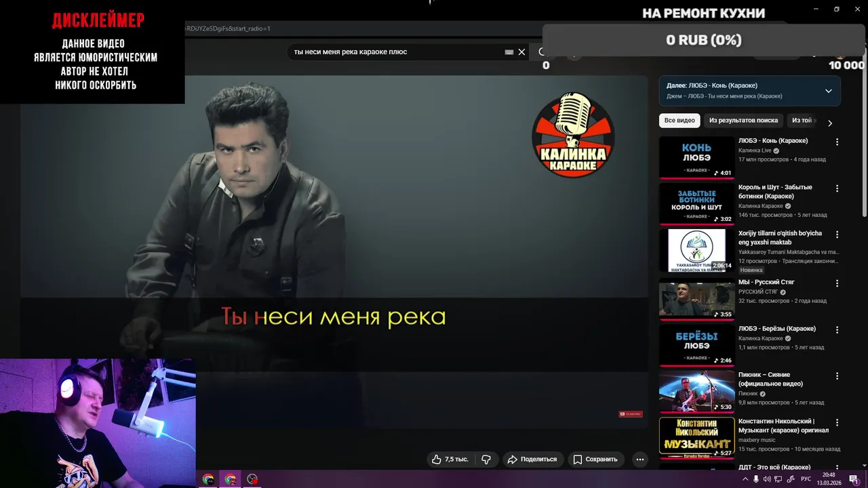Open Забытые ботинки karaoke thumbnail
Image resolution: width=868 pixels, height=488 pixels.
coord(696,204)
